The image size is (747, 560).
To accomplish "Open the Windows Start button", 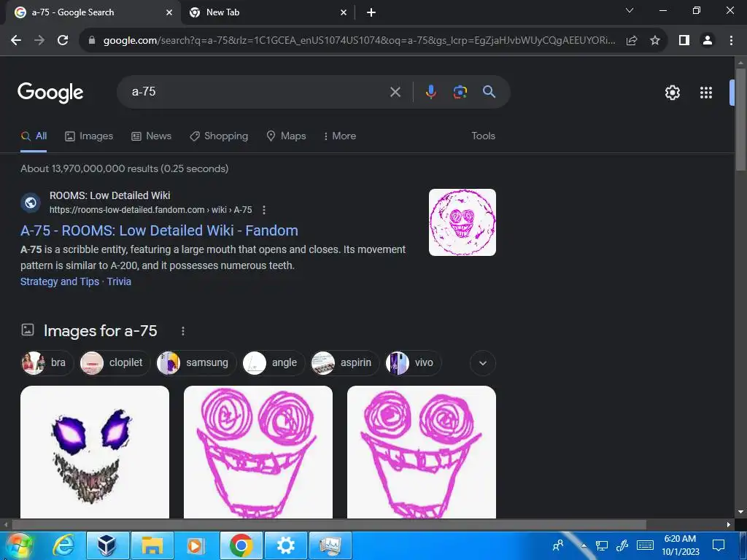I will (19, 545).
